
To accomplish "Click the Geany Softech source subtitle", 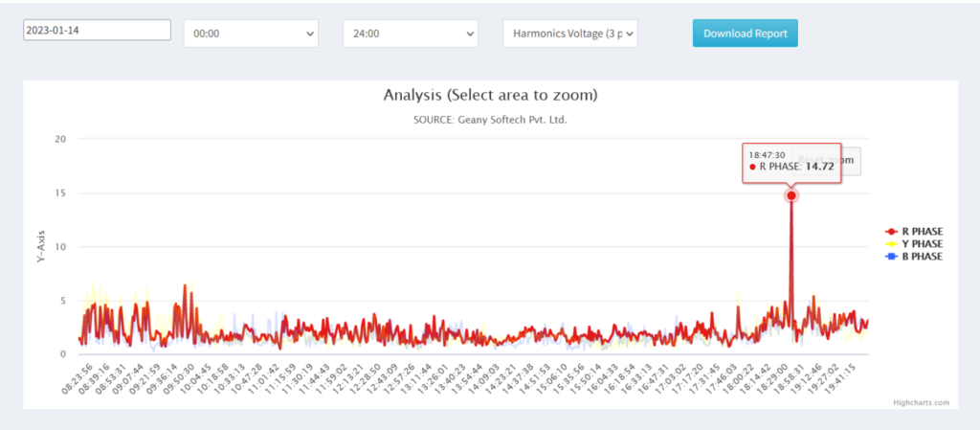I will pos(490,120).
